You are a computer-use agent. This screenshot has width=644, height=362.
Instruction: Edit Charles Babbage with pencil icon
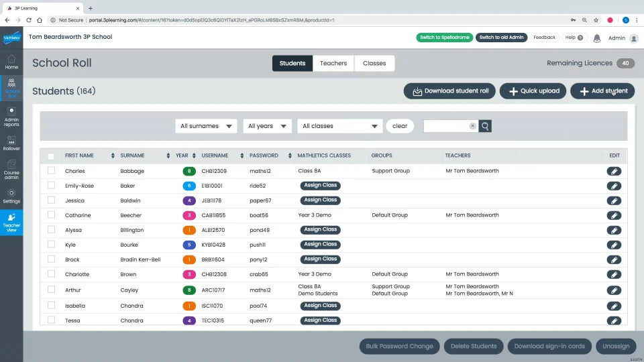614,171
